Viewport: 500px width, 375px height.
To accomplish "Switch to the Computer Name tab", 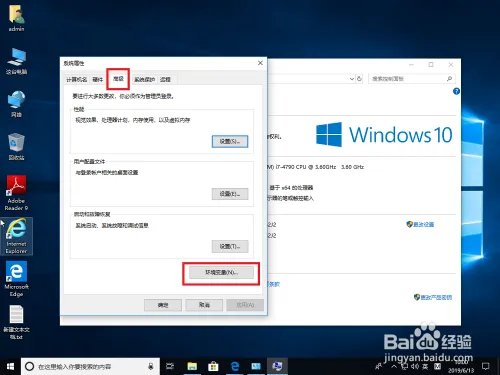I will tap(76, 79).
